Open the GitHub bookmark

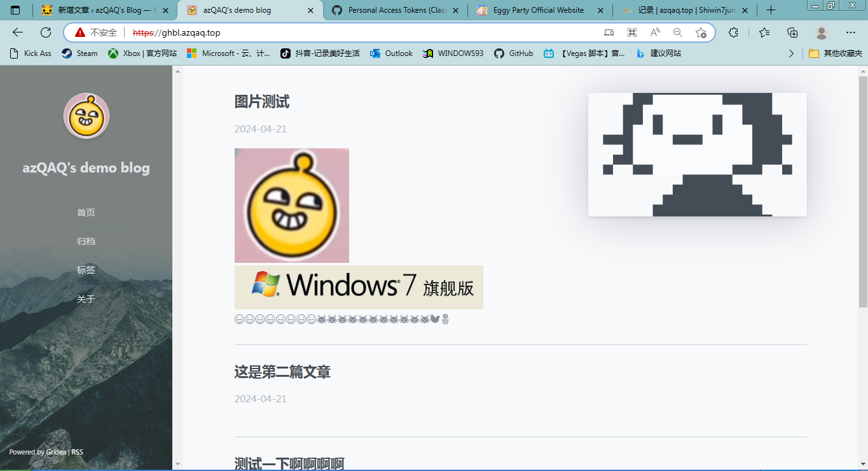point(514,53)
